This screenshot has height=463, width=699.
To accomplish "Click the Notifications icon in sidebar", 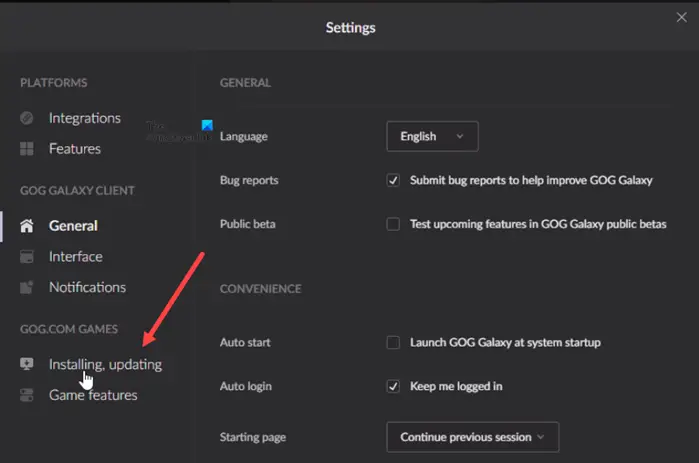I will click(x=27, y=288).
